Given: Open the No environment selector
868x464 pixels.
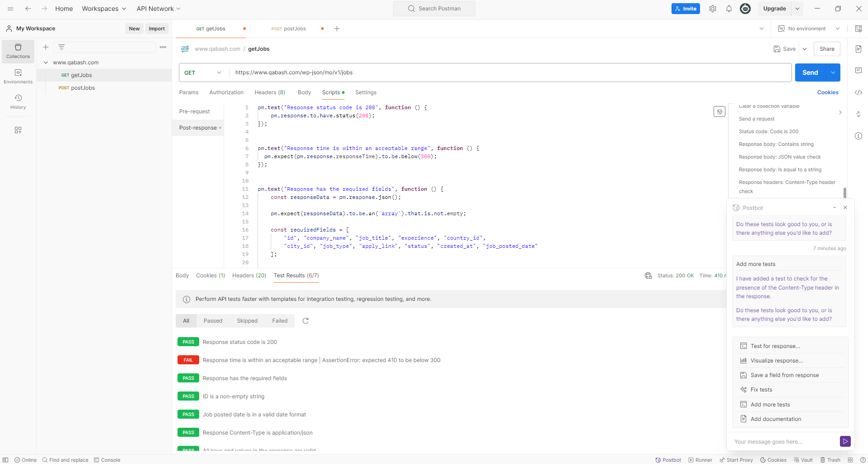Looking at the screenshot, I should click(809, 29).
